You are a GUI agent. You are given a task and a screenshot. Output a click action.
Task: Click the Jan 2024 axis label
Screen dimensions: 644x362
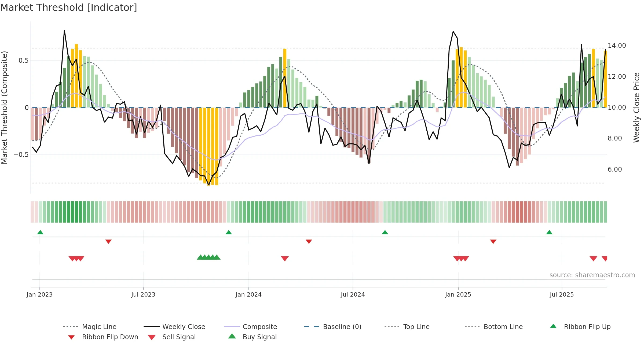pyautogui.click(x=248, y=294)
